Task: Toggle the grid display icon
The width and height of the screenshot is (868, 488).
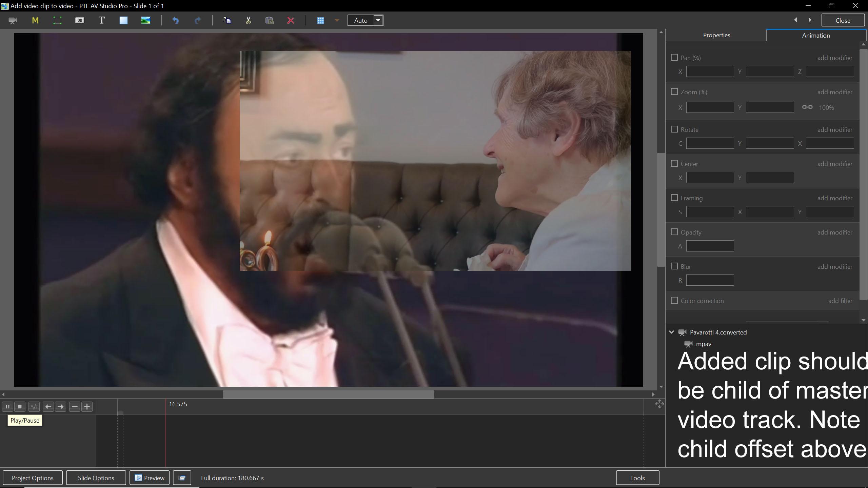Action: [x=320, y=21]
